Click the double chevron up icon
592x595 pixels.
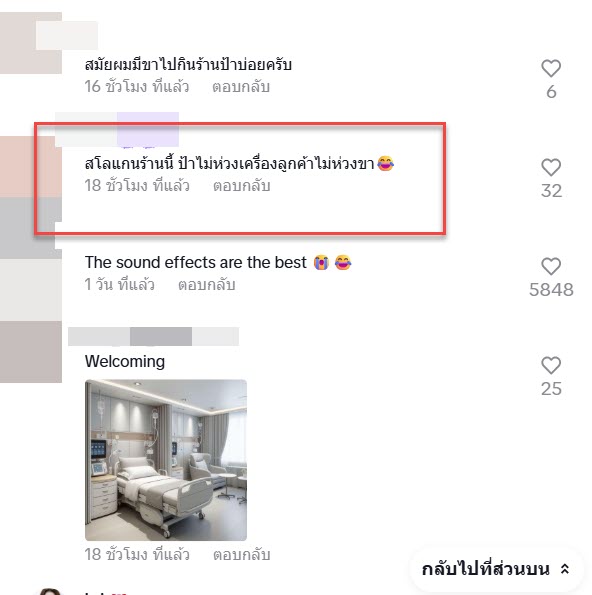click(565, 569)
